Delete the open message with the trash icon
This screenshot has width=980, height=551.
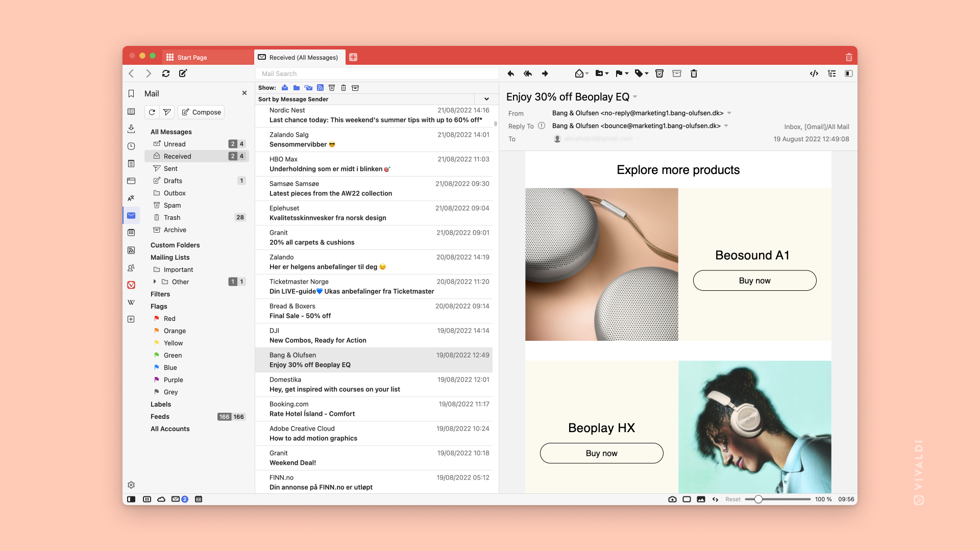694,73
